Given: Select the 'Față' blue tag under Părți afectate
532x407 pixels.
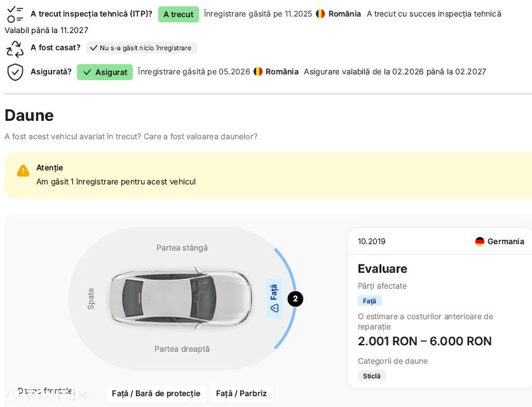Looking at the screenshot, I should click(x=369, y=301).
